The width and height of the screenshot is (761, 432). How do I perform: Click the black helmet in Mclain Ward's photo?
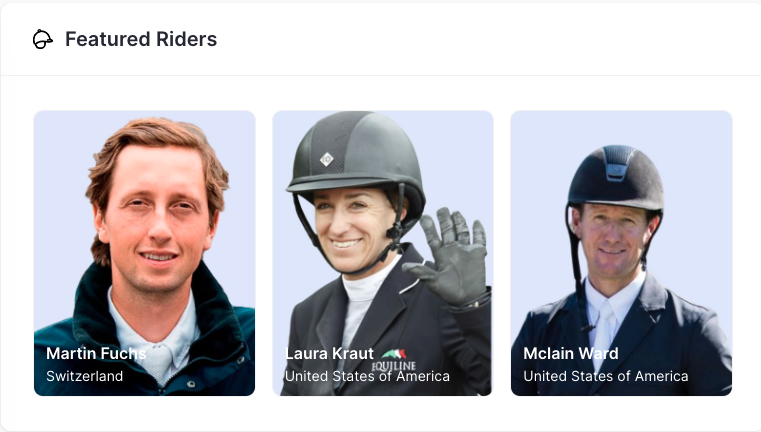click(615, 177)
